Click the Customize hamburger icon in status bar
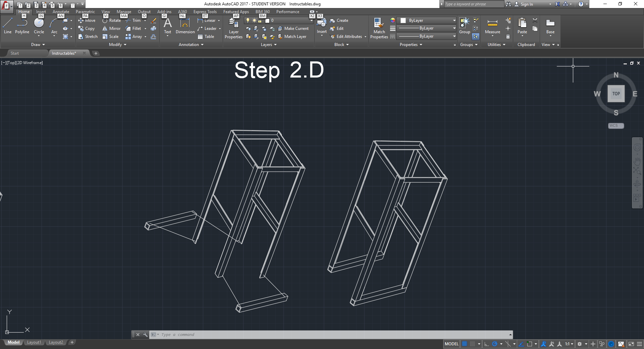 pos(639,344)
